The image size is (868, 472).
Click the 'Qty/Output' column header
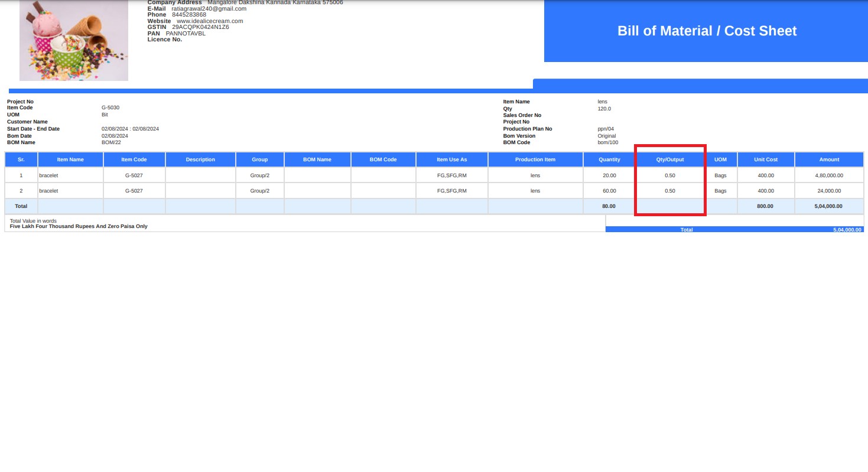pyautogui.click(x=670, y=159)
